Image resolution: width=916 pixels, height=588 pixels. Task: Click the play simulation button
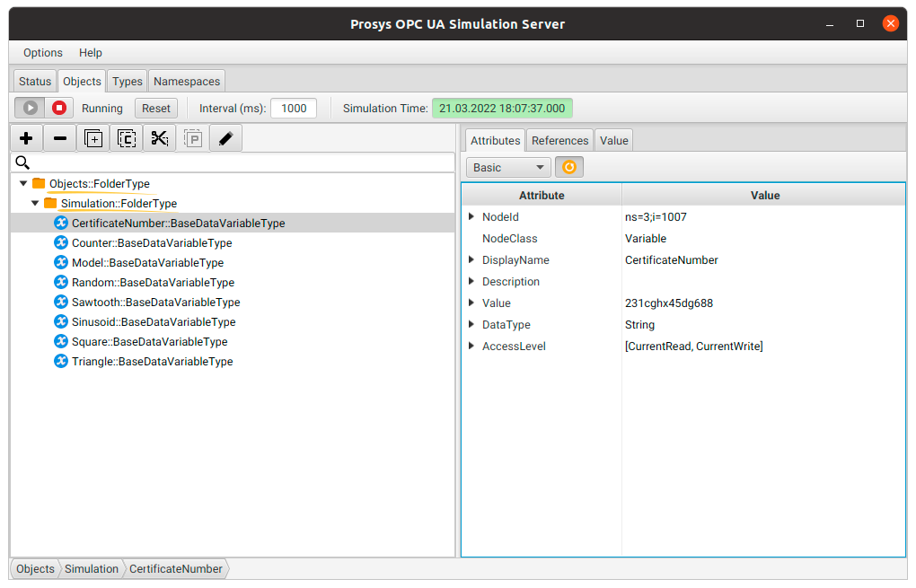[x=30, y=108]
